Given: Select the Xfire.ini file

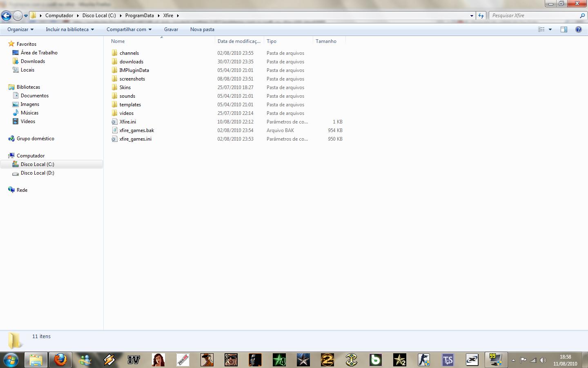Looking at the screenshot, I should tap(127, 122).
